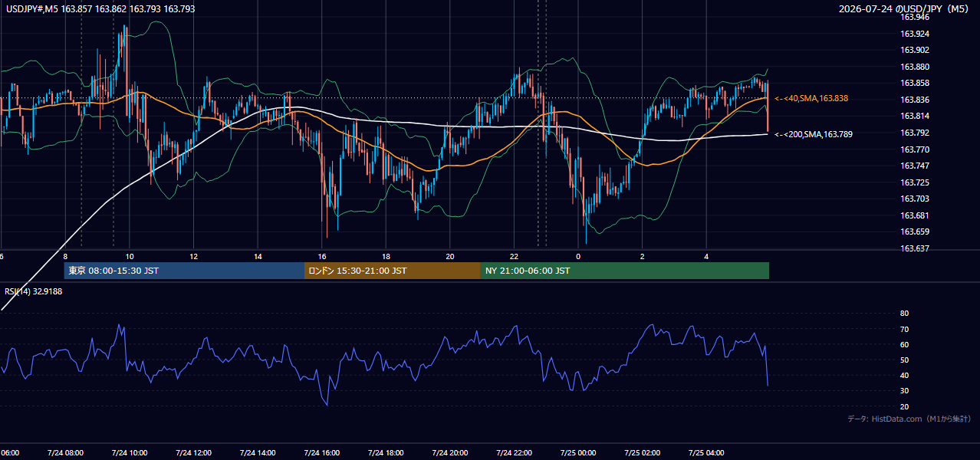Click price axis label 163.637
This screenshot has width=980, height=460.
pyautogui.click(x=916, y=248)
